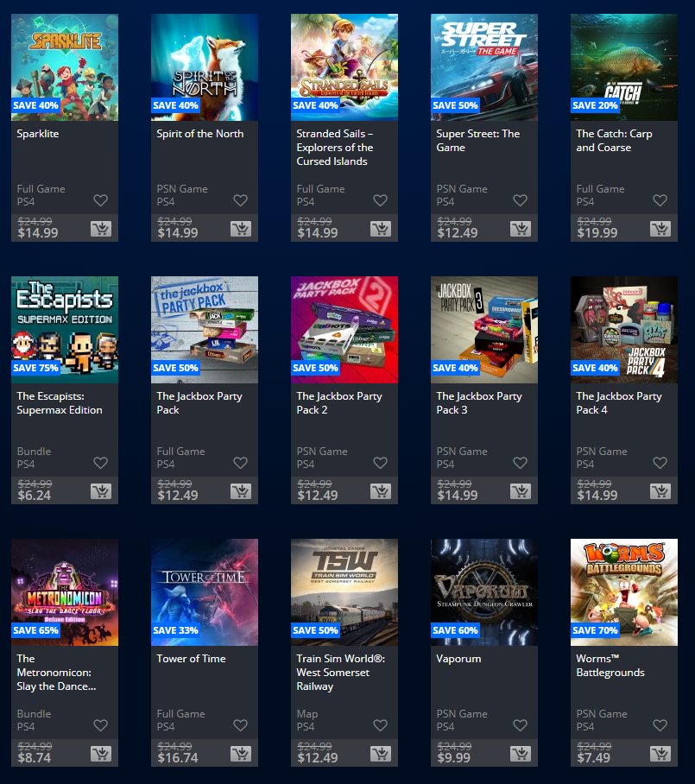Open The Jackbox Party Pack title link
The width and height of the screenshot is (695, 784).
coord(199,403)
